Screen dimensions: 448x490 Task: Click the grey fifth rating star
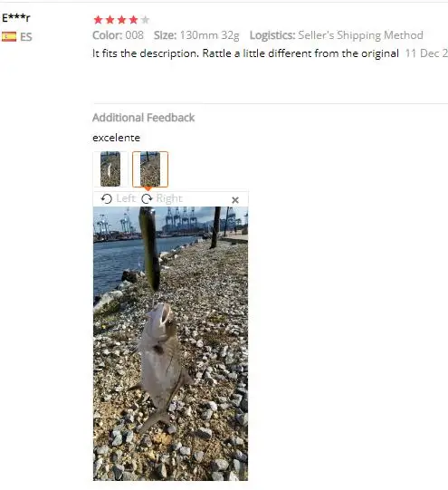[x=145, y=20]
